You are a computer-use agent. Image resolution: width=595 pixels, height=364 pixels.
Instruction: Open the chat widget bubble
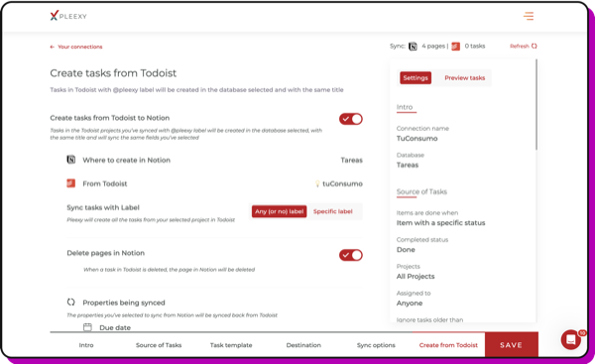tap(571, 340)
